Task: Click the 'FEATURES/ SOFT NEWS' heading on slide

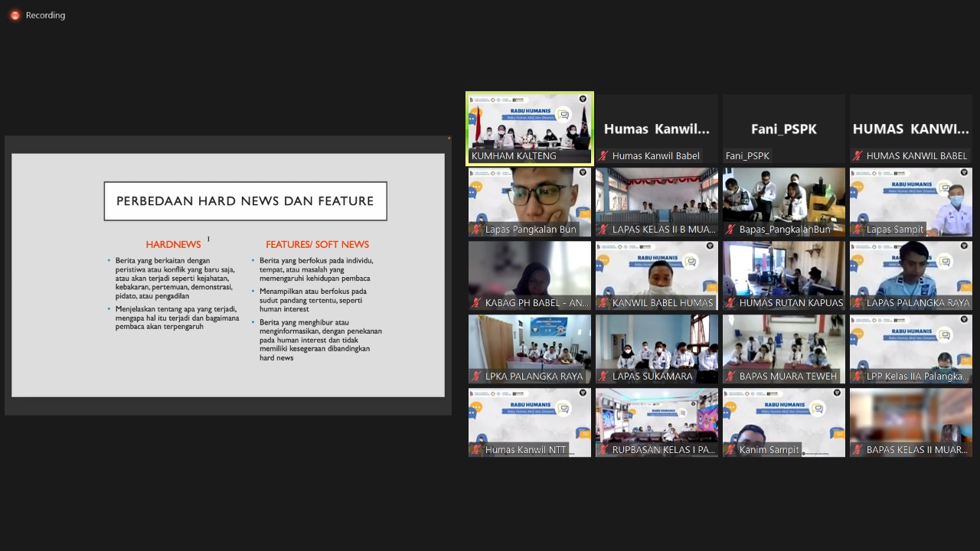Action: pyautogui.click(x=317, y=244)
